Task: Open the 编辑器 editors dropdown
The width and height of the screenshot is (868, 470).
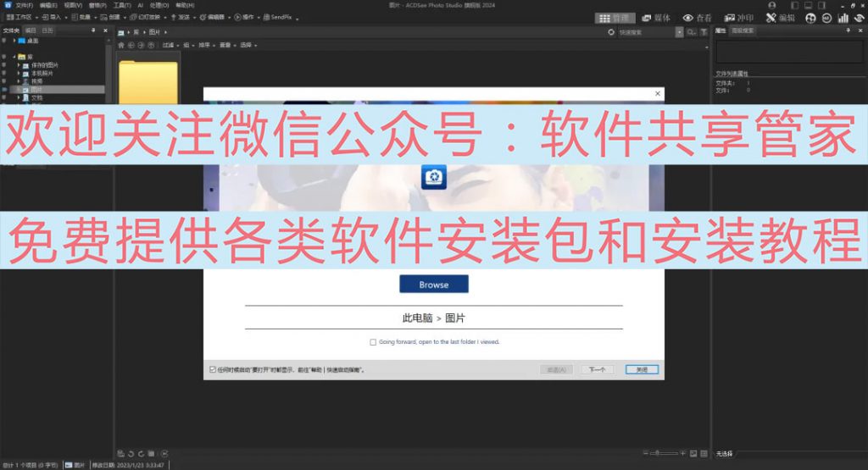Action: pyautogui.click(x=214, y=17)
